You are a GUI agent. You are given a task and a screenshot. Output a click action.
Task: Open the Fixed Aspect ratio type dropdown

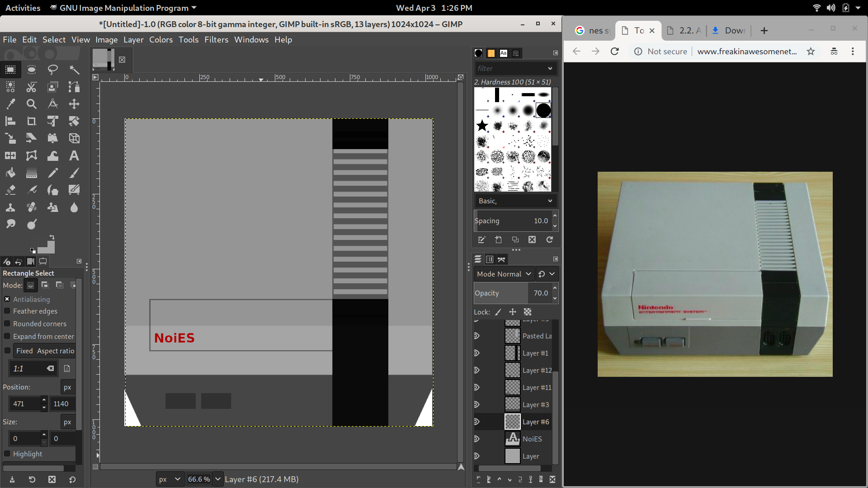click(45, 351)
